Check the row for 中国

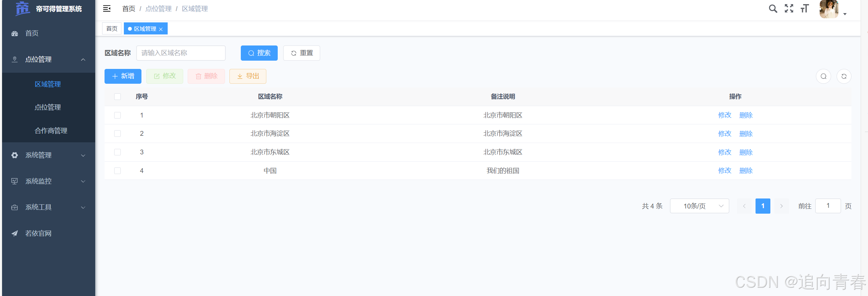(x=117, y=171)
